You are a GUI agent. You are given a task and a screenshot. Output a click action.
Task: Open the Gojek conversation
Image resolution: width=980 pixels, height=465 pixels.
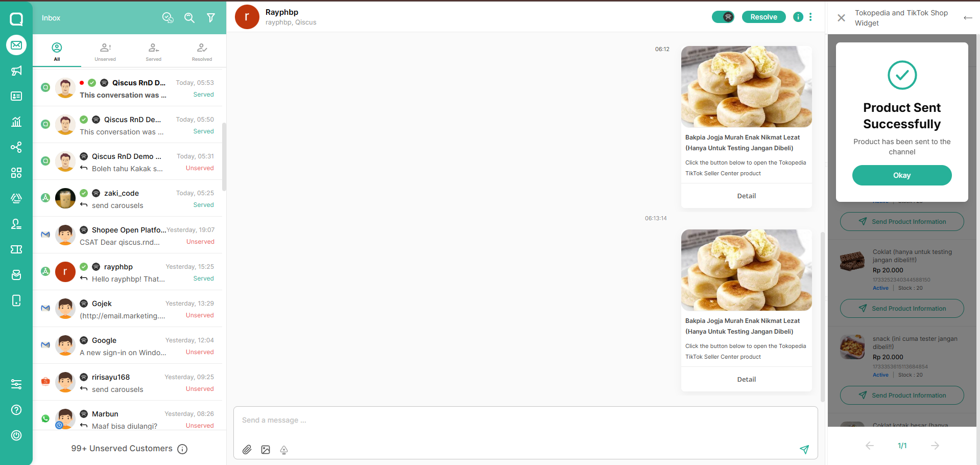click(x=128, y=309)
